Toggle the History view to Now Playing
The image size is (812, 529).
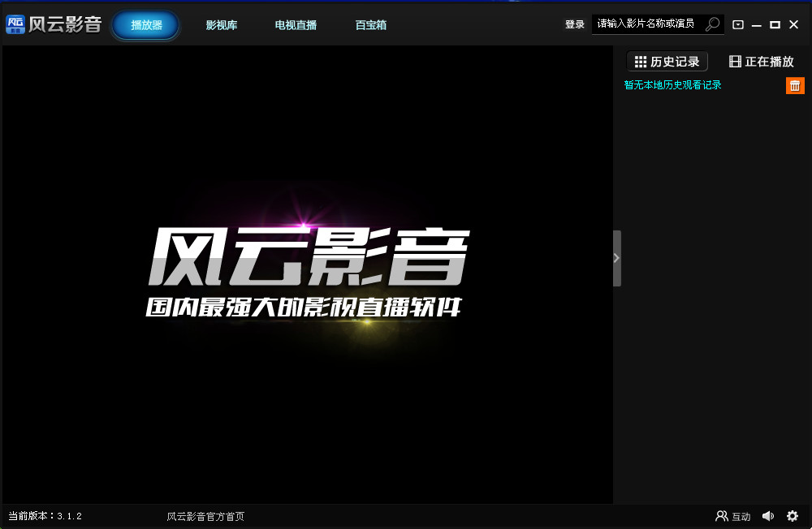pyautogui.click(x=763, y=61)
